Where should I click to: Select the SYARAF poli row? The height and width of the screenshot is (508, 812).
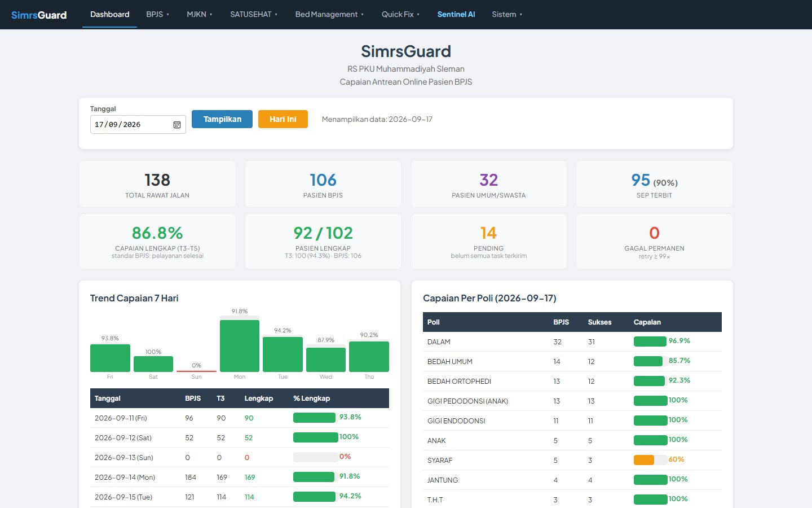pos(572,460)
